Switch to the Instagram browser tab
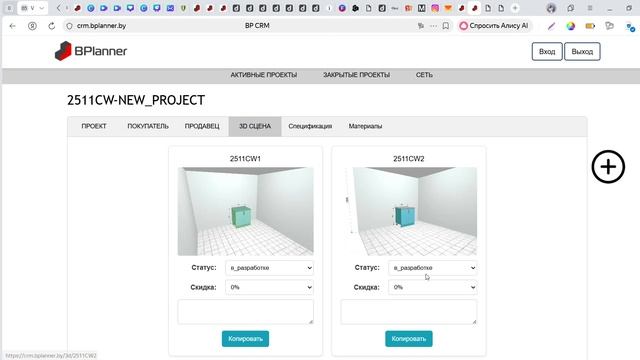Image resolution: width=640 pixels, height=360 pixels. point(435,8)
